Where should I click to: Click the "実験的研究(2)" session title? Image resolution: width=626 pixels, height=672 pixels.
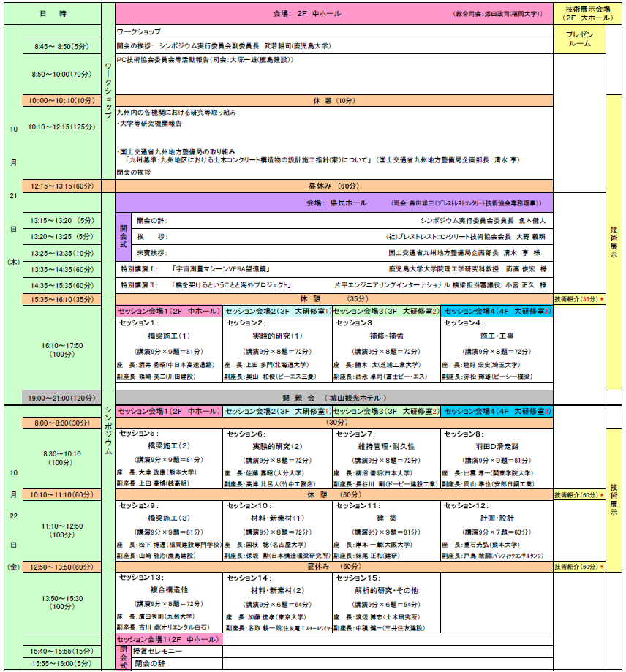(x=277, y=446)
